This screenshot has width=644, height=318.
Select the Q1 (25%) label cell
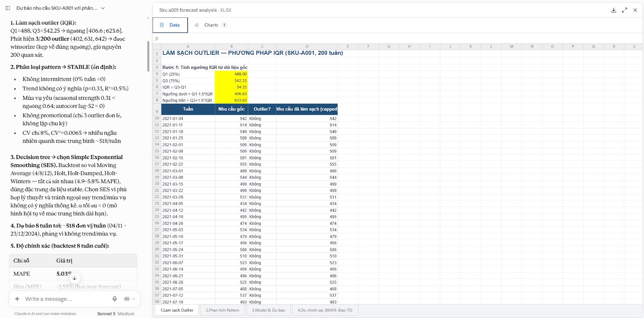point(188,74)
